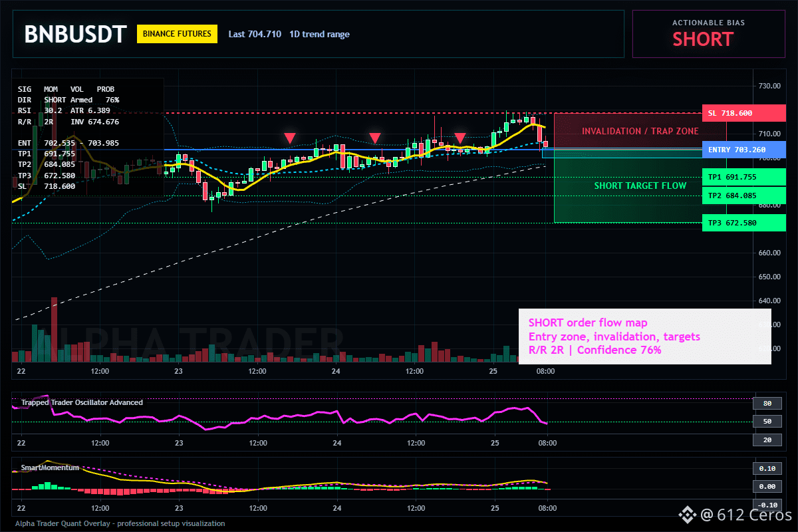Screen dimensions: 798x532
Task: Select the green TP1 691.755 price tag
Action: tap(743, 177)
